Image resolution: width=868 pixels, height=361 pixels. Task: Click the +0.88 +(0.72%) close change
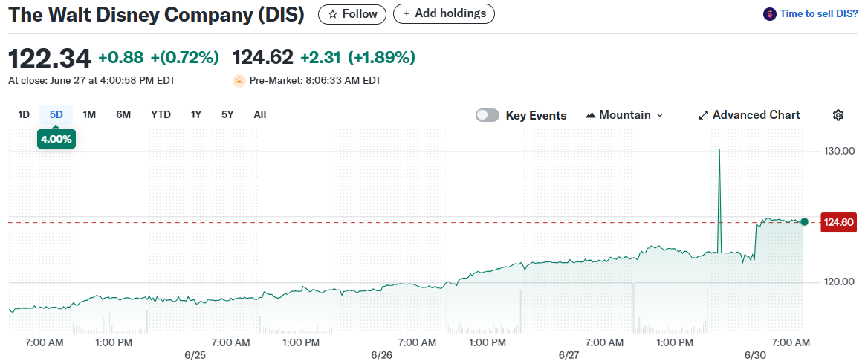pyautogui.click(x=158, y=57)
